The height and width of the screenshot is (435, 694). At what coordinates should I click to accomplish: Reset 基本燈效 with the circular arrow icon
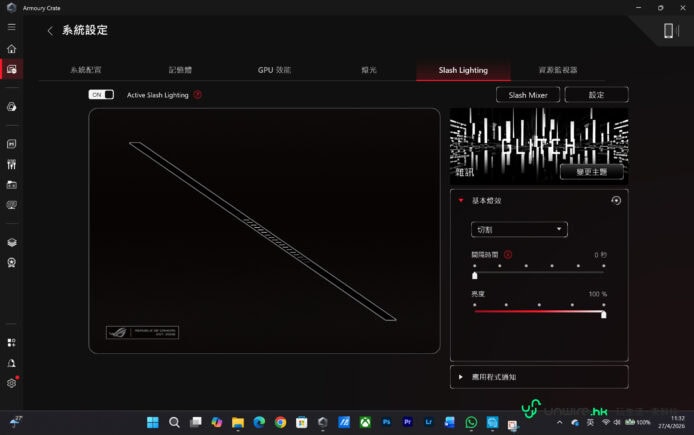616,200
